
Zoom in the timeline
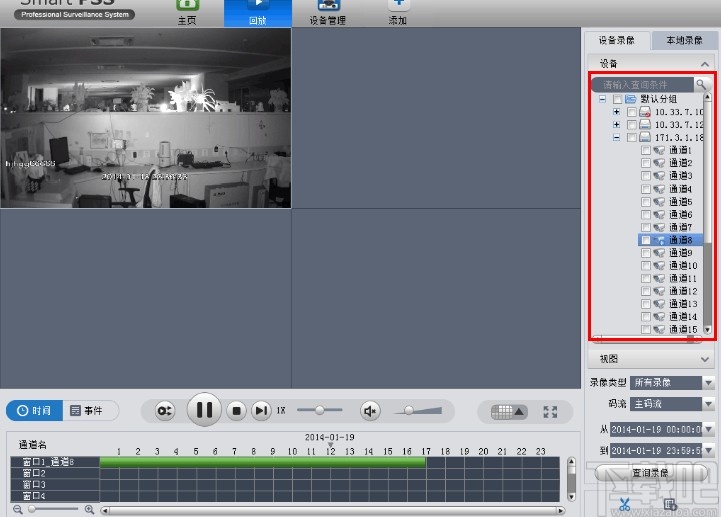[89, 509]
